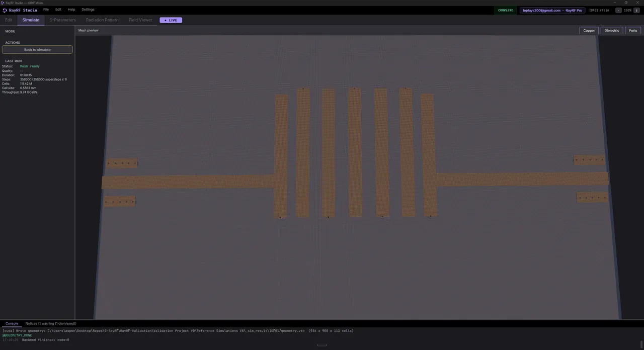Select the Console tab
This screenshot has height=350, width=644.
(12, 324)
